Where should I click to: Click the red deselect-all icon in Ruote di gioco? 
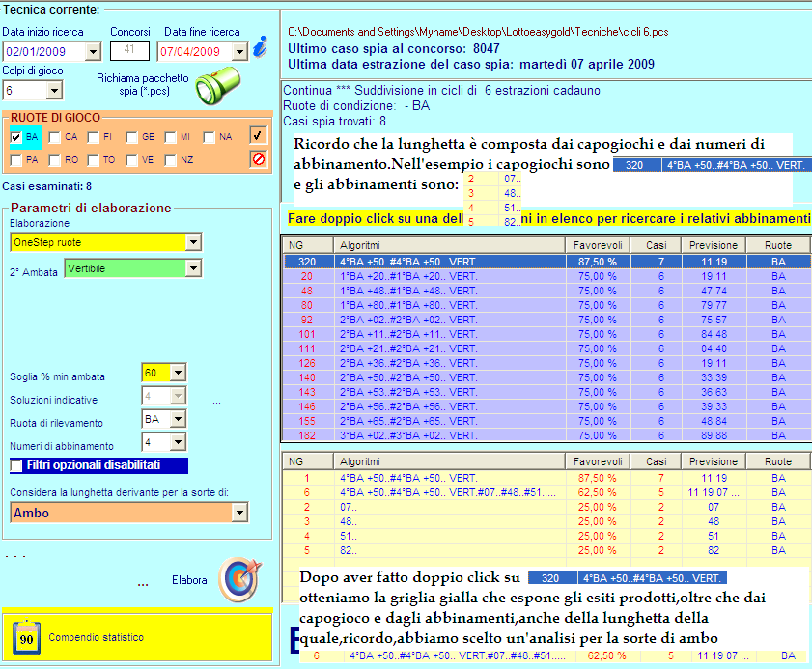258,159
